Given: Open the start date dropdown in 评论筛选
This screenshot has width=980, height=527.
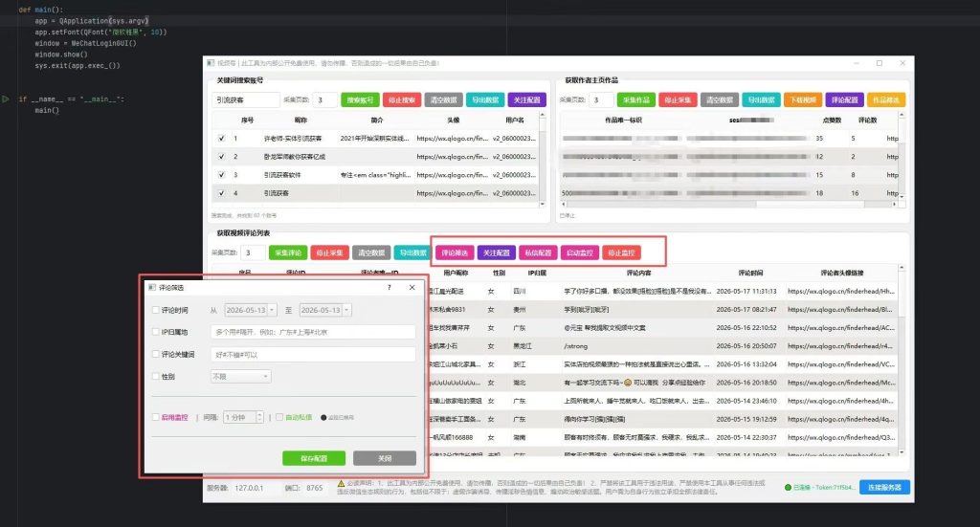Looking at the screenshot, I should coord(272,310).
